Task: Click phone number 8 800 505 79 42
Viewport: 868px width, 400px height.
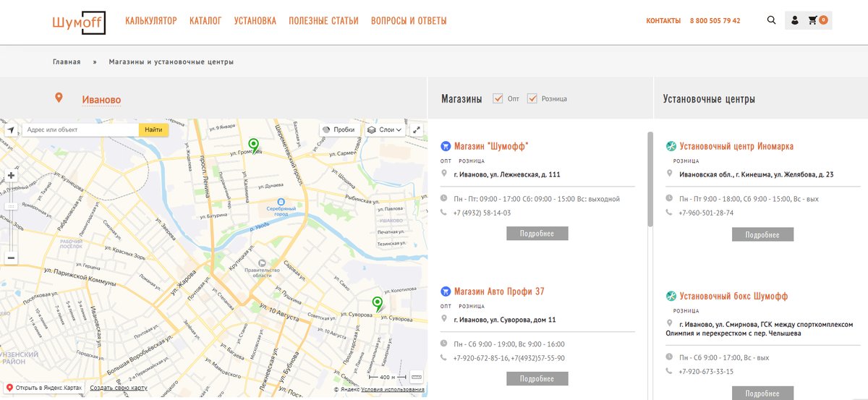Action: click(715, 21)
